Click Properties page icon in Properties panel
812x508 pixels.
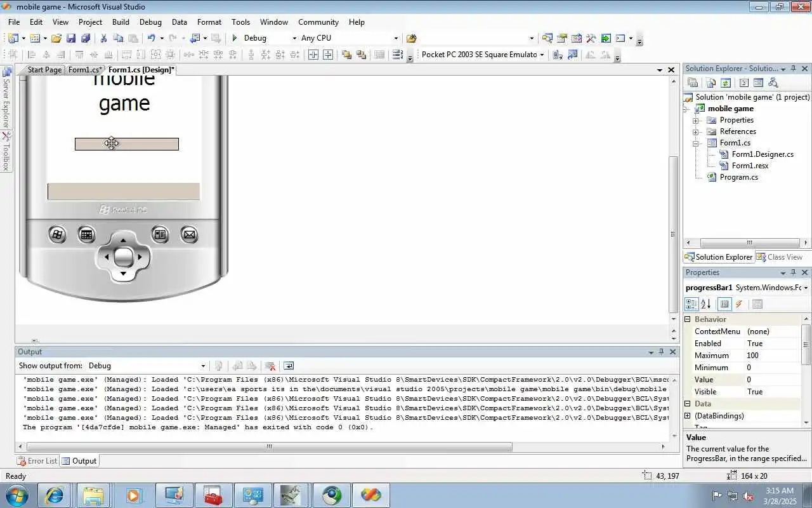[x=757, y=304]
